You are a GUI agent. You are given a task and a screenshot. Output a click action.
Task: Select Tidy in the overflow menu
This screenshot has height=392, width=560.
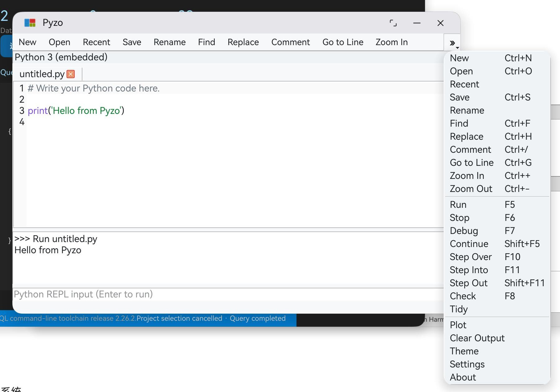point(497,309)
